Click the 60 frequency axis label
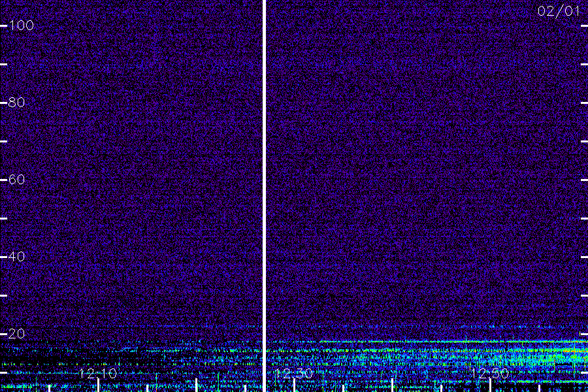Image resolution: width=588 pixels, height=392 pixels. [x=16, y=180]
